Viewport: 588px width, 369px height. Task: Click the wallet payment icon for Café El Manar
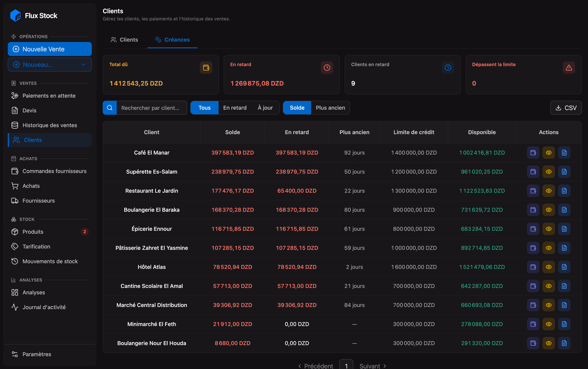coord(533,153)
